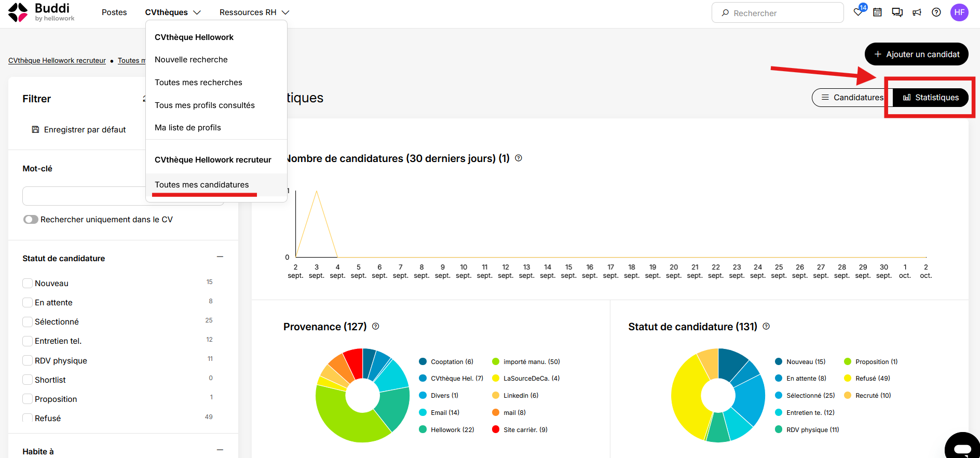Collapse the Statut de candidature filter section
Screen dimensions: 980x458
click(x=220, y=257)
